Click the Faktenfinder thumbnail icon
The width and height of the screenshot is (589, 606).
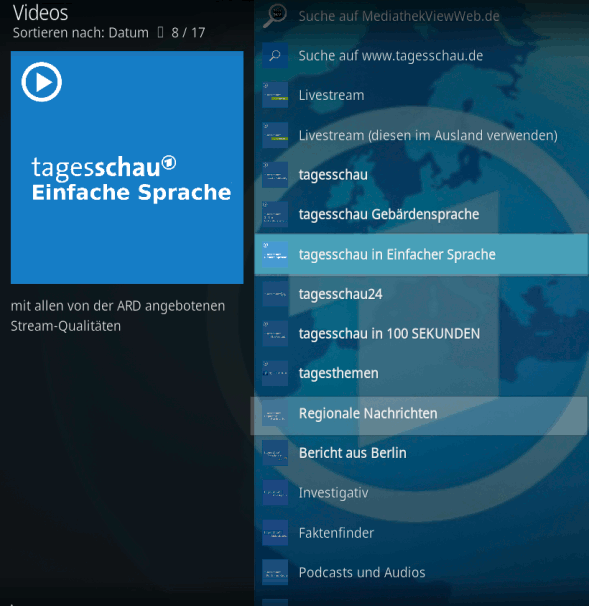click(275, 533)
